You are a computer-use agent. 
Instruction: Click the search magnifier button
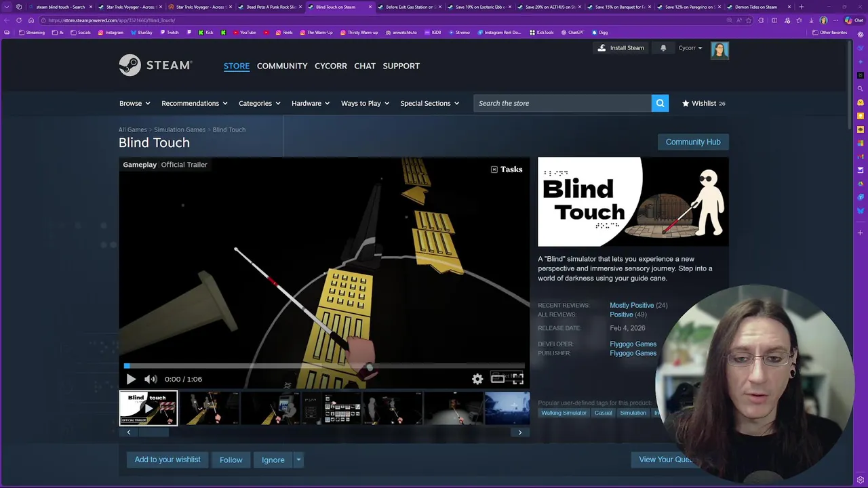coord(660,103)
